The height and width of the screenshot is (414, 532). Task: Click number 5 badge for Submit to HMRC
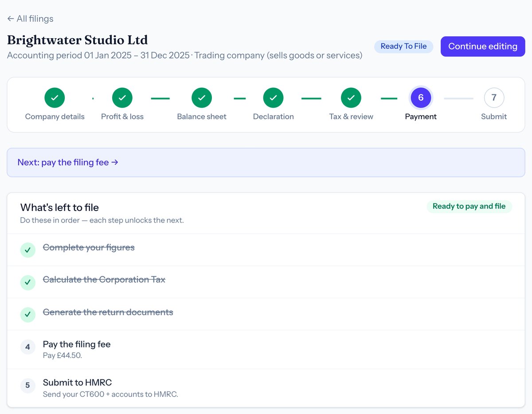pyautogui.click(x=28, y=385)
